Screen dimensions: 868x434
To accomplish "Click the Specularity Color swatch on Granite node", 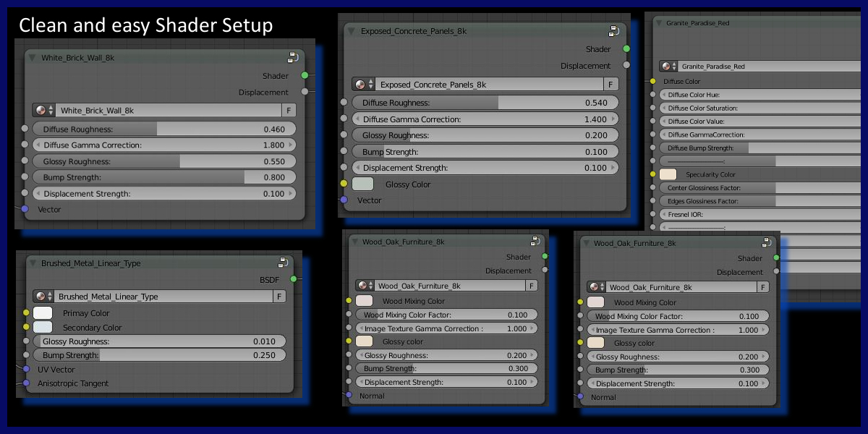I will pos(668,174).
